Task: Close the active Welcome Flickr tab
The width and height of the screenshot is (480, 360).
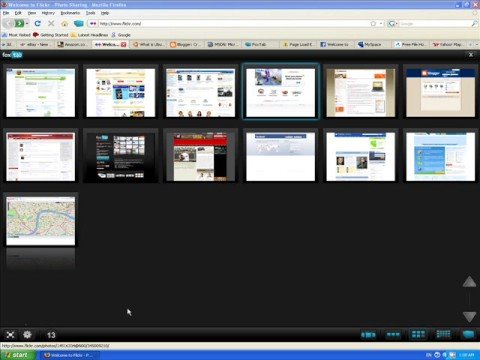Action: pyautogui.click(x=124, y=44)
